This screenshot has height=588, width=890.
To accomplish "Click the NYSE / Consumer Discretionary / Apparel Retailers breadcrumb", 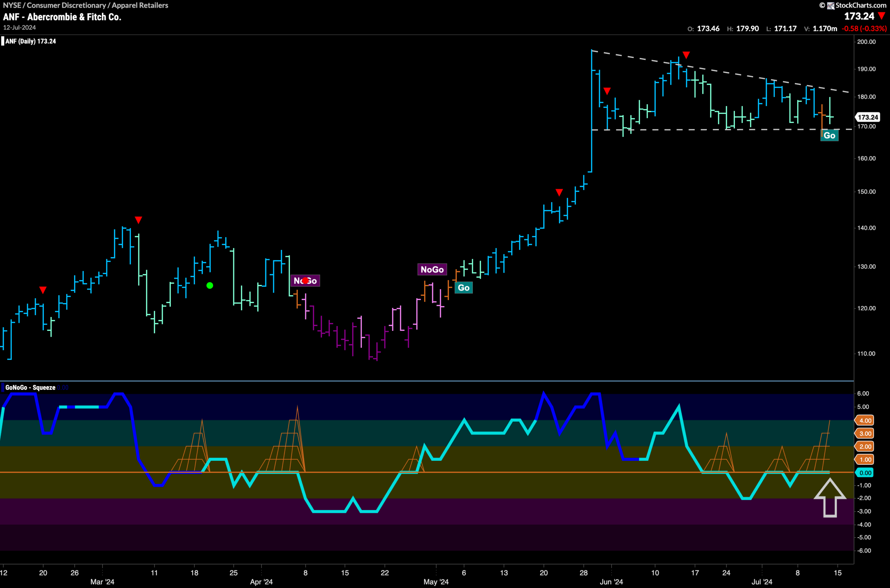I will pos(86,5).
